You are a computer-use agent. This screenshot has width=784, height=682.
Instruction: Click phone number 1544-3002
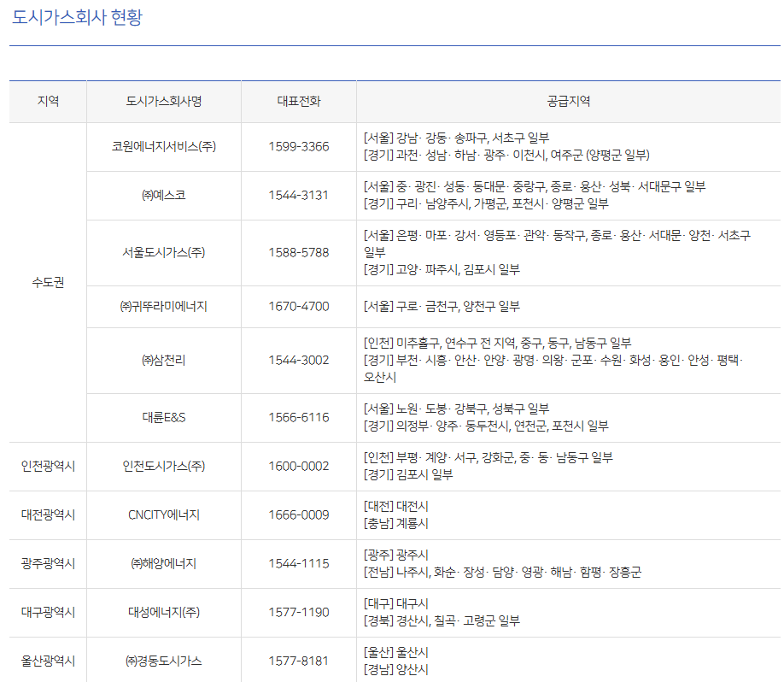click(x=299, y=361)
